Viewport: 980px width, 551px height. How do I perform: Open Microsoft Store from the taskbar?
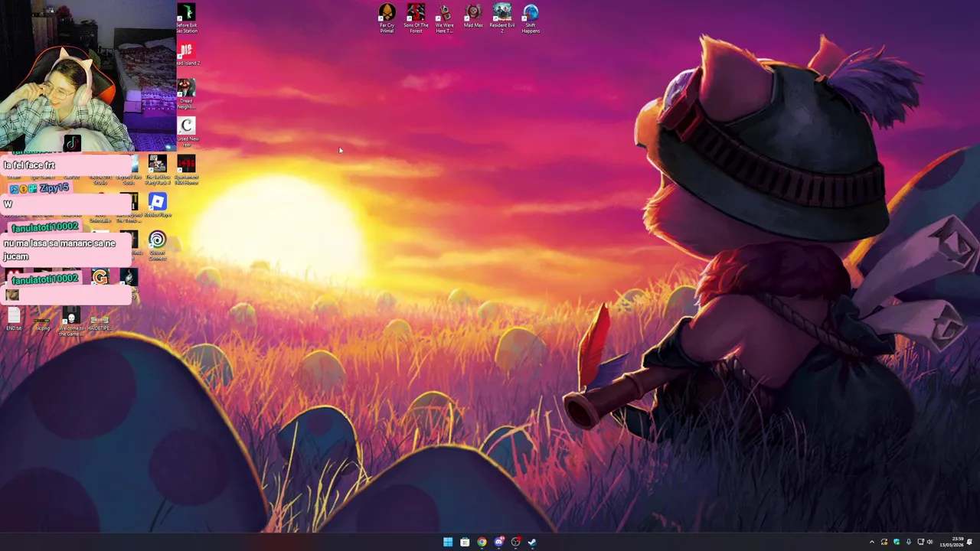click(465, 542)
